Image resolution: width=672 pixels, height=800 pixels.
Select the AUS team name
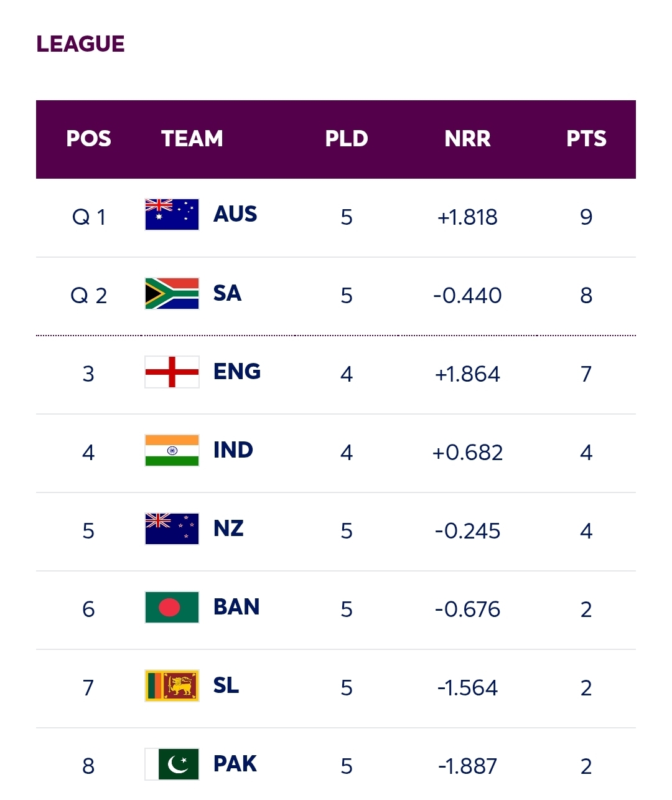point(235,214)
